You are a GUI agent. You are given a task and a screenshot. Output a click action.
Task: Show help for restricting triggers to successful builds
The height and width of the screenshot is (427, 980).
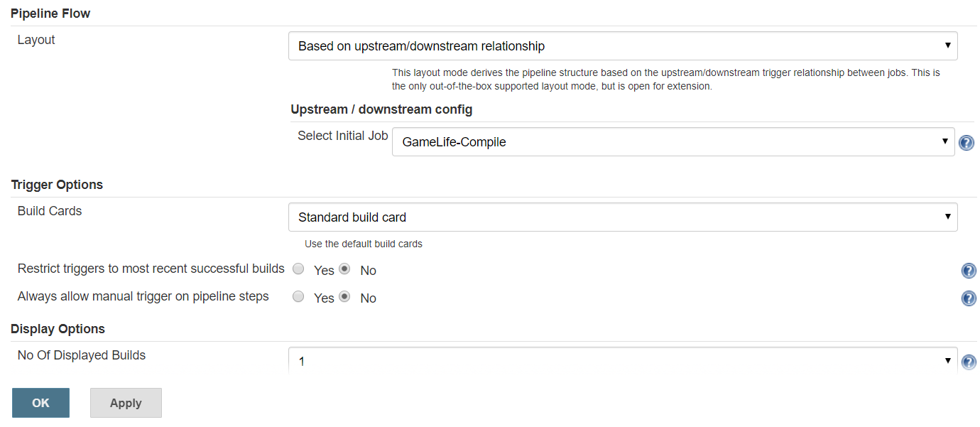coord(969,271)
